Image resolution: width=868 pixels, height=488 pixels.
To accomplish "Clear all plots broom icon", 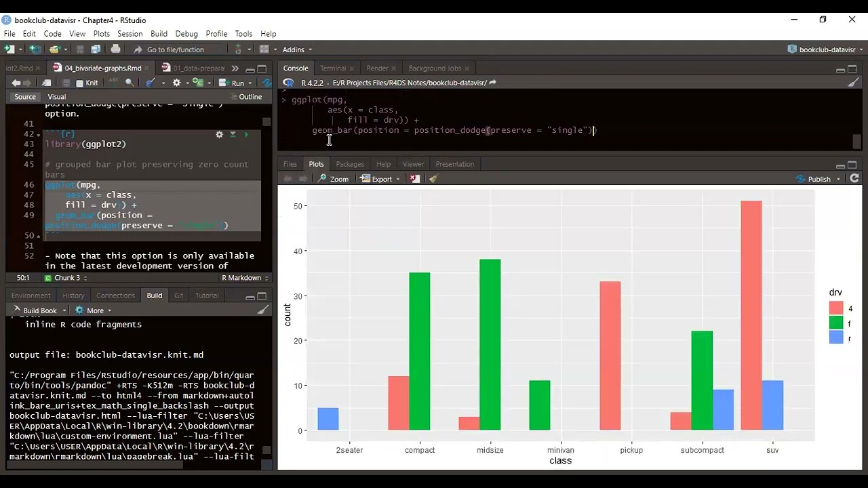I will (x=433, y=179).
